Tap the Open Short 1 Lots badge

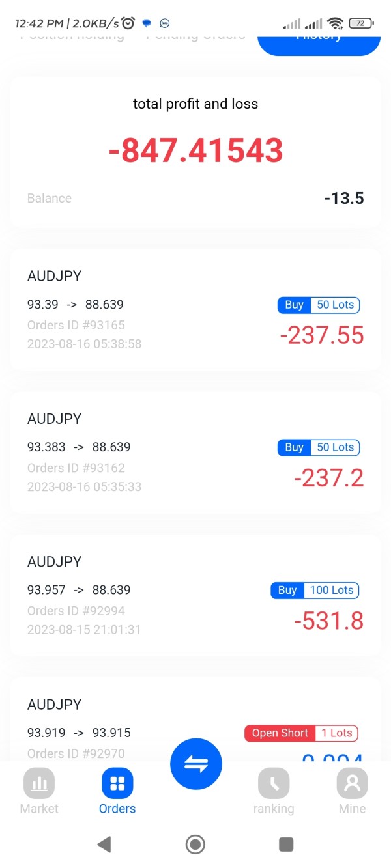point(301,733)
